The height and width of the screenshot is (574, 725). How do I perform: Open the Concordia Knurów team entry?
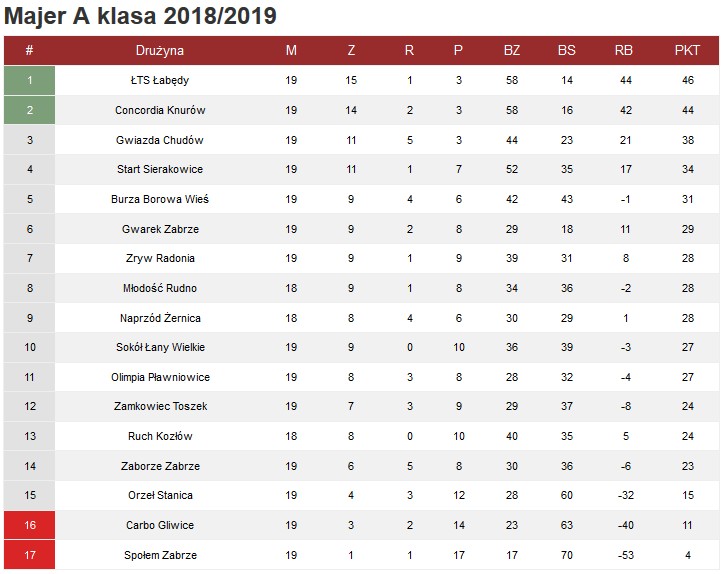coord(160,110)
